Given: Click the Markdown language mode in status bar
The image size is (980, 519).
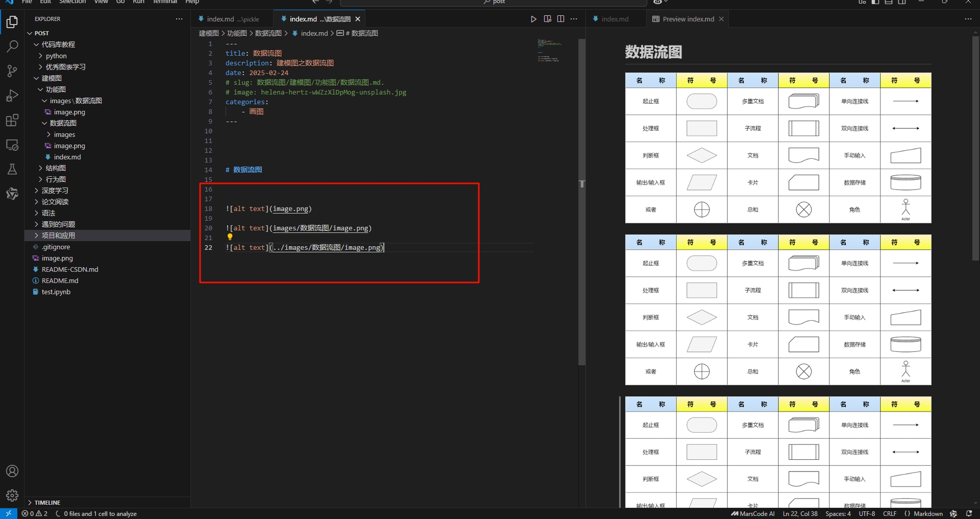Looking at the screenshot, I should point(928,514).
